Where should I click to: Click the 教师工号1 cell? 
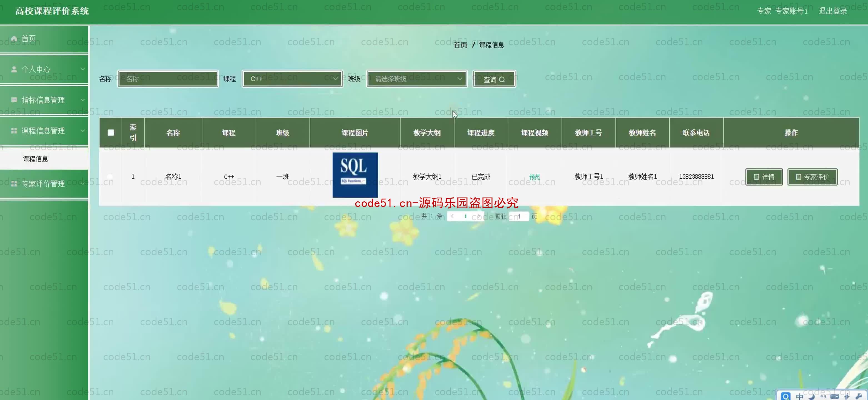(x=589, y=177)
